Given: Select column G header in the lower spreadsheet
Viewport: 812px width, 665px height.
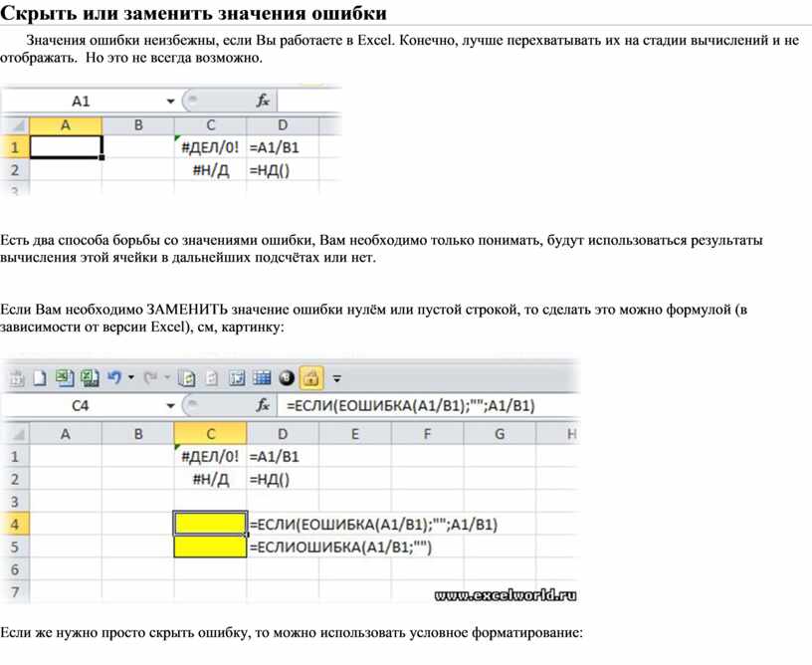Looking at the screenshot, I should pos(500,433).
